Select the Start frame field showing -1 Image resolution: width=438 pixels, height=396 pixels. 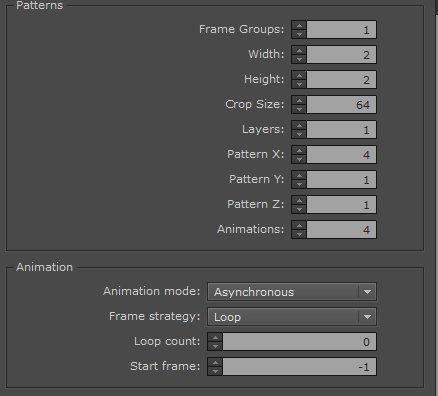point(299,367)
